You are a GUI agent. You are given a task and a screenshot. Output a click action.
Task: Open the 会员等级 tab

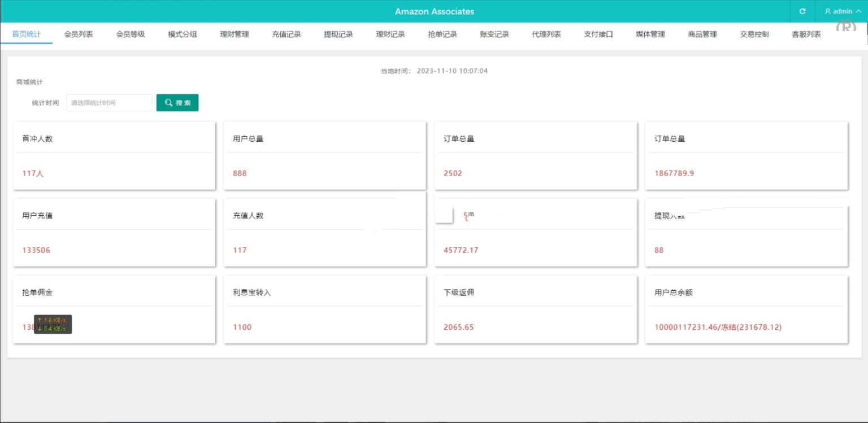coord(131,34)
